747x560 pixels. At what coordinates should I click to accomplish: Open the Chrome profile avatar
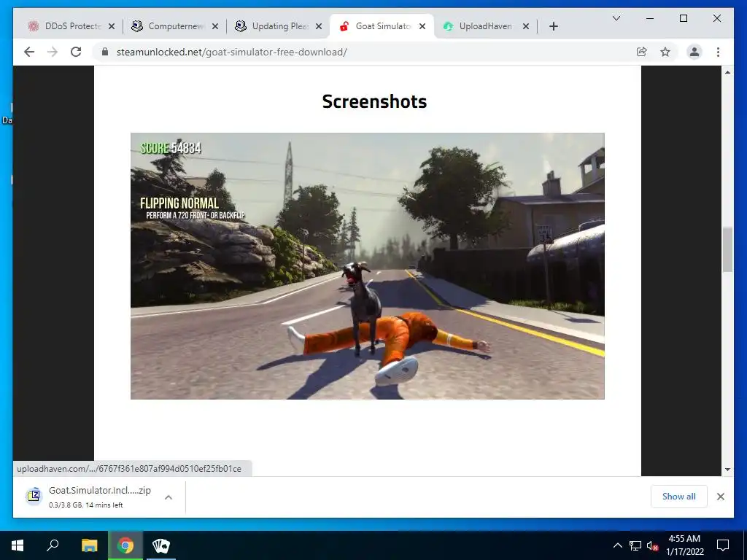[694, 52]
